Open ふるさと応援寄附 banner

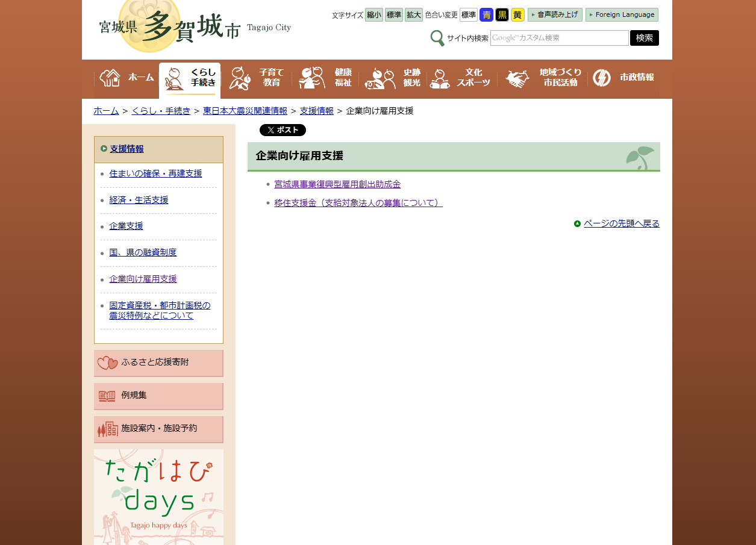pos(158,363)
